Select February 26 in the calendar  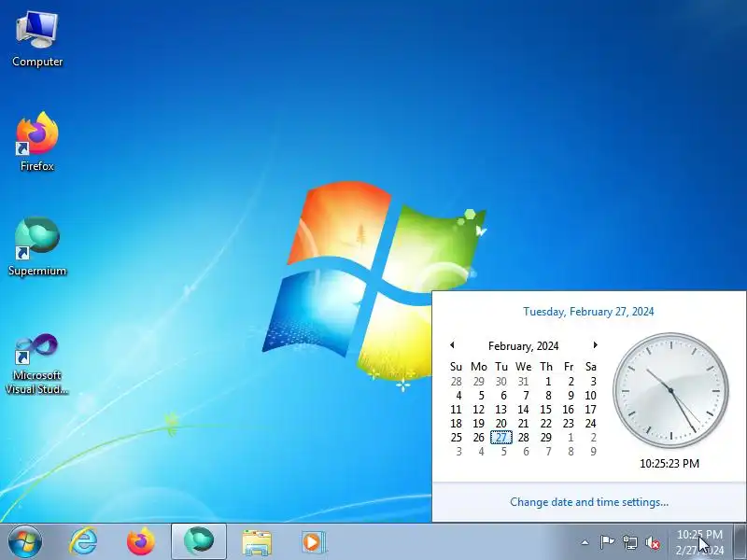478,437
